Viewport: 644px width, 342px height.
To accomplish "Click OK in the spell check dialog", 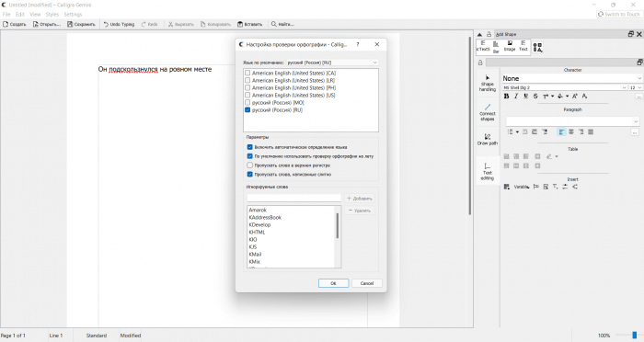I will (333, 283).
